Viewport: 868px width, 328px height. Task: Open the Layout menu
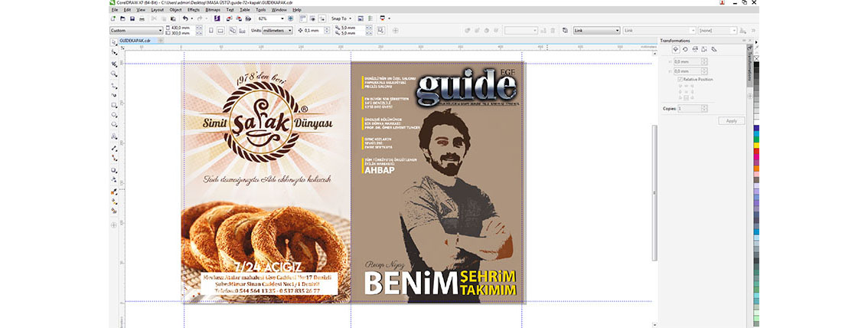tap(157, 9)
